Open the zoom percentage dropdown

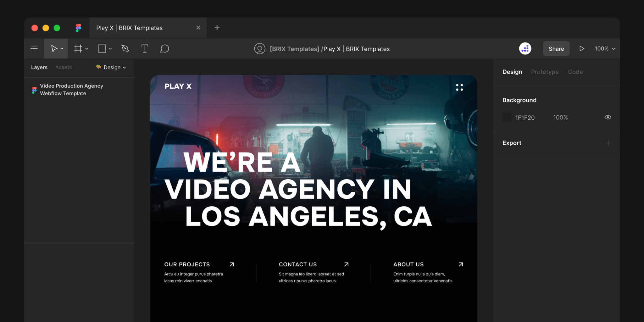click(604, 48)
